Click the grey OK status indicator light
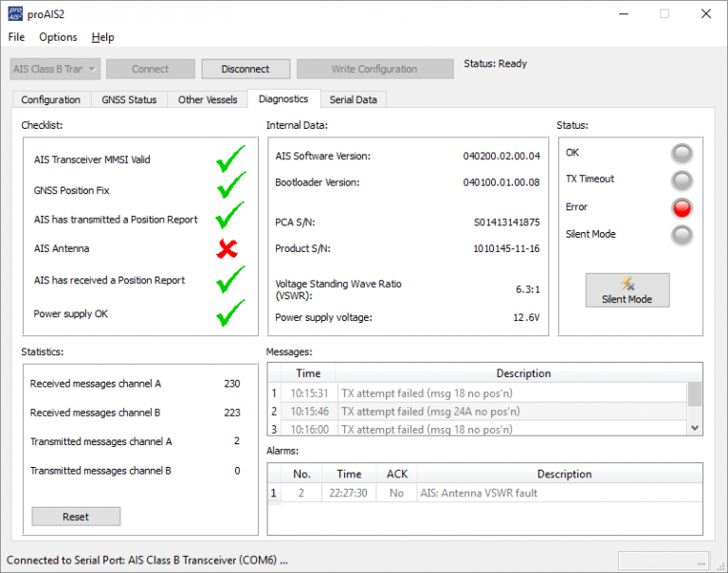Image resolution: width=728 pixels, height=573 pixels. click(x=682, y=153)
